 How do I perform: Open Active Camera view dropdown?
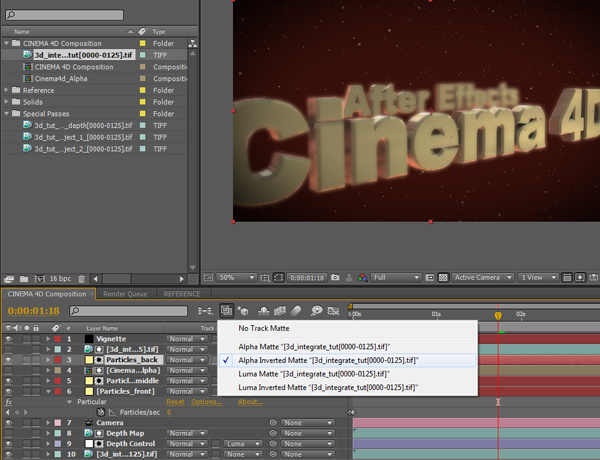pos(482,277)
